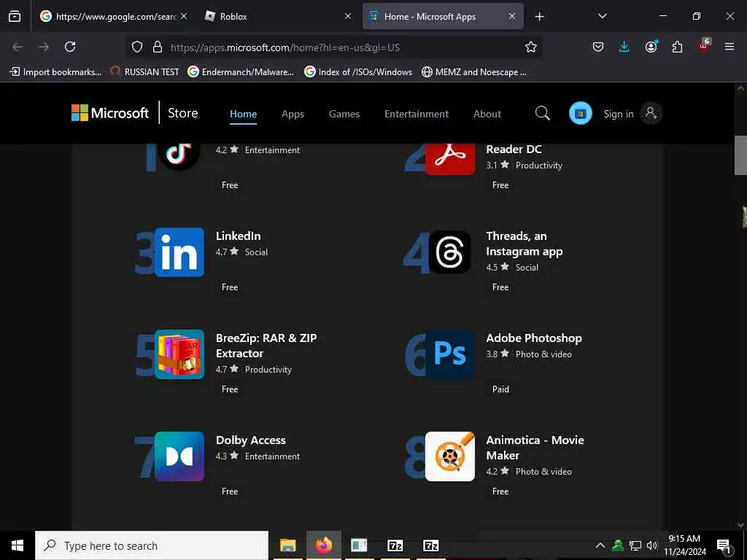
Task: Open the uBlock extension icon with badge
Action: click(x=704, y=46)
